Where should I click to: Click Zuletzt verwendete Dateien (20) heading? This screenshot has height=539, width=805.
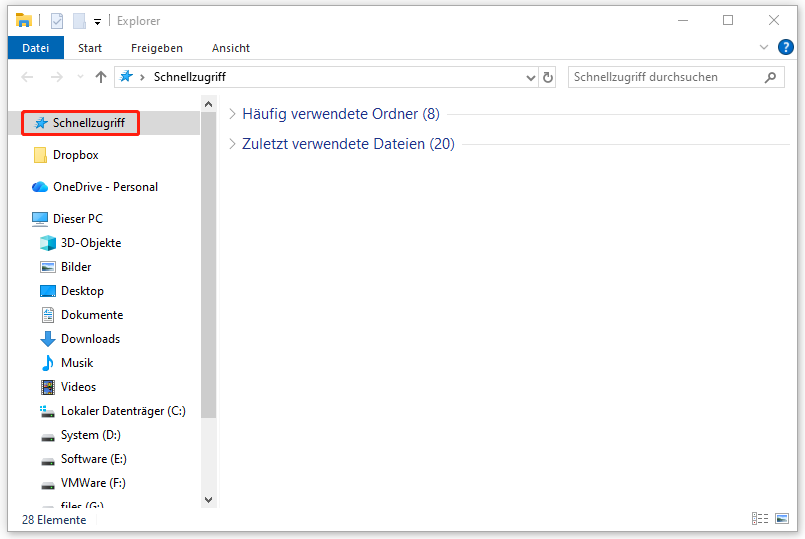[349, 144]
